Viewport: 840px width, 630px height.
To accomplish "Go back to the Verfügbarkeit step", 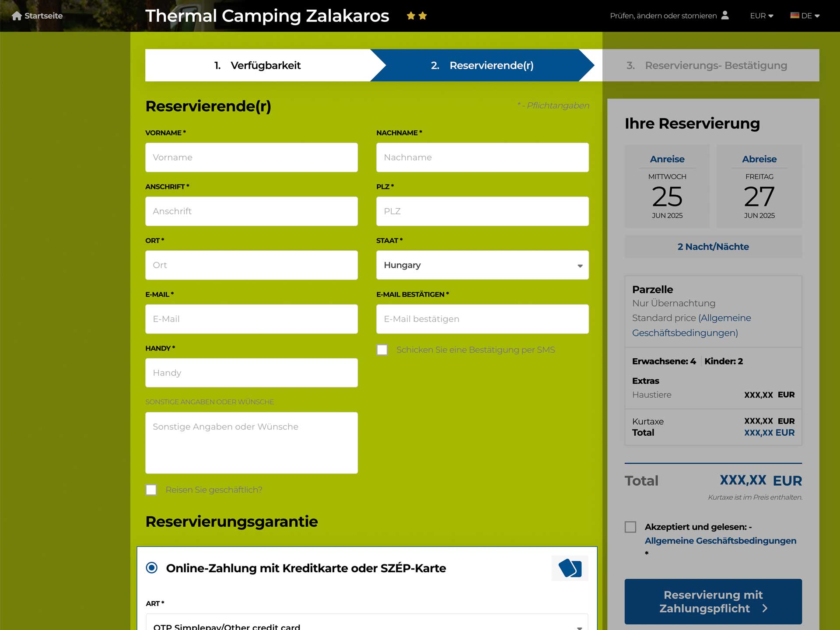I will pyautogui.click(x=258, y=65).
